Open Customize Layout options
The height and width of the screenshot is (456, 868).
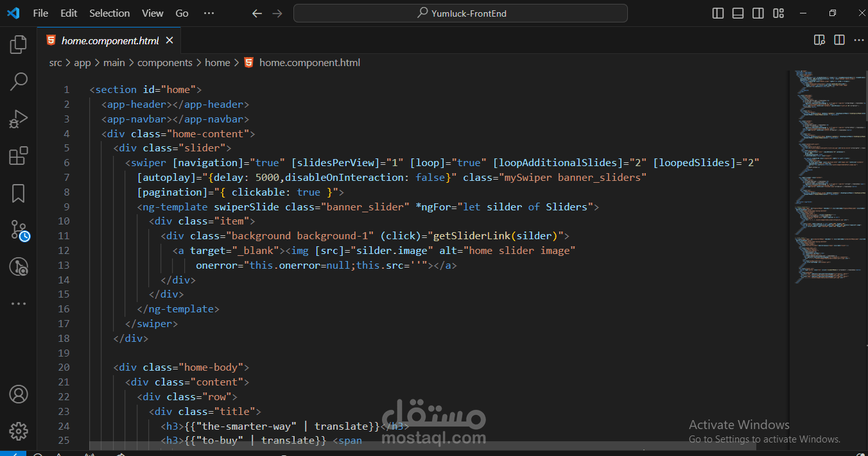[x=779, y=13]
